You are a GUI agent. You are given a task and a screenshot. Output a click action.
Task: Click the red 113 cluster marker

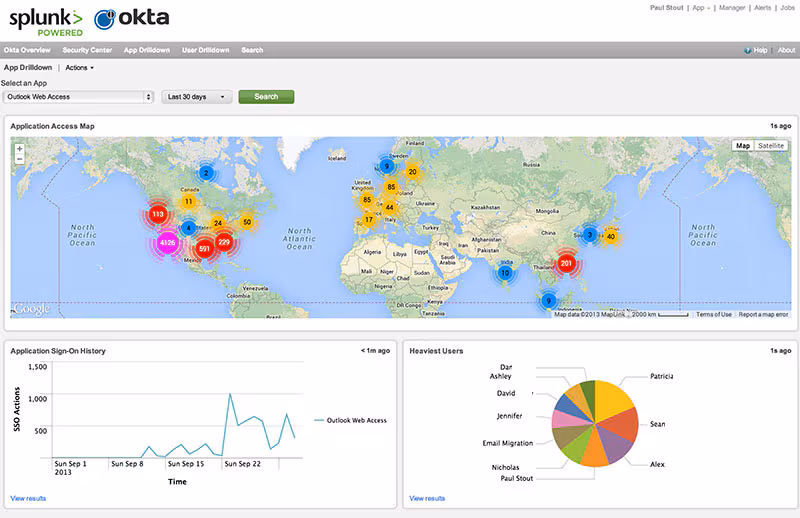[x=157, y=214]
